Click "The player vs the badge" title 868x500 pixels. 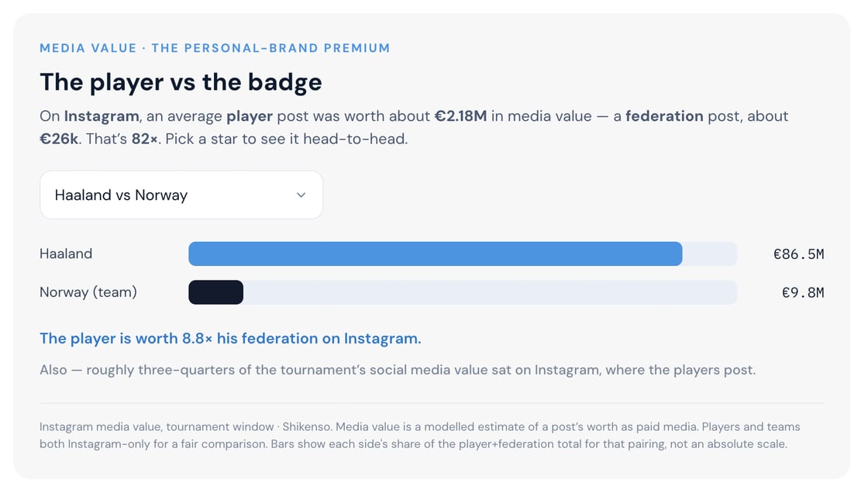[181, 82]
